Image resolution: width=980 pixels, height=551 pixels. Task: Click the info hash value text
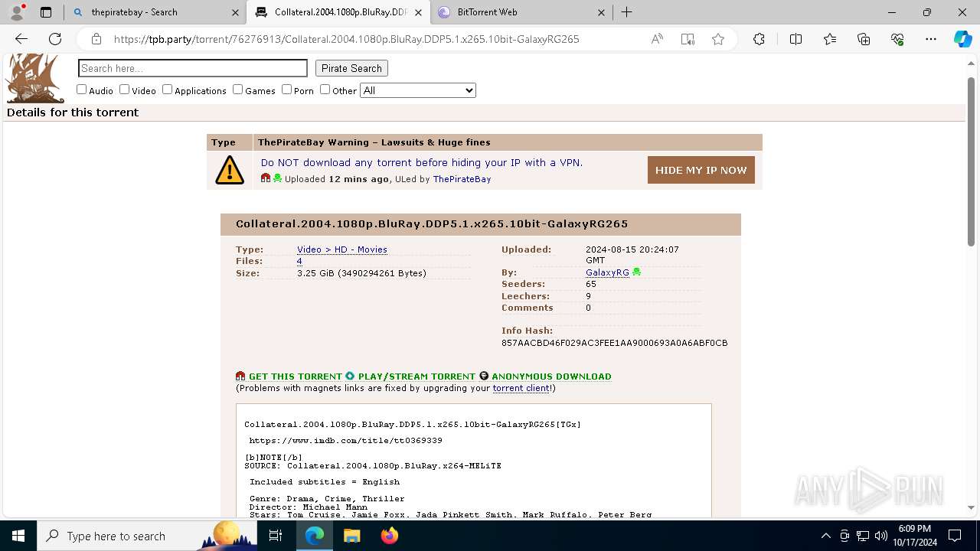(x=615, y=343)
